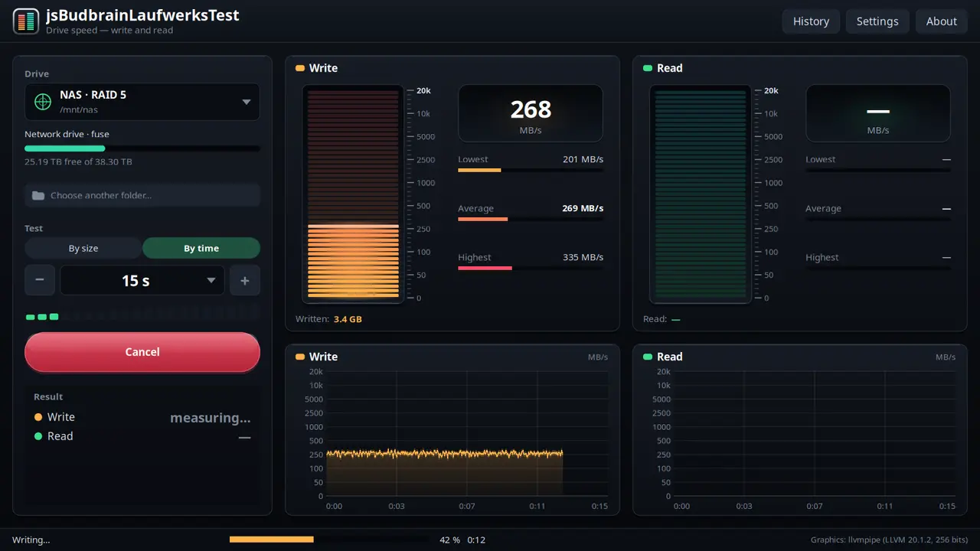Click the Highest 335 MB/s value
This screenshot has width=980, height=551.
pos(583,257)
